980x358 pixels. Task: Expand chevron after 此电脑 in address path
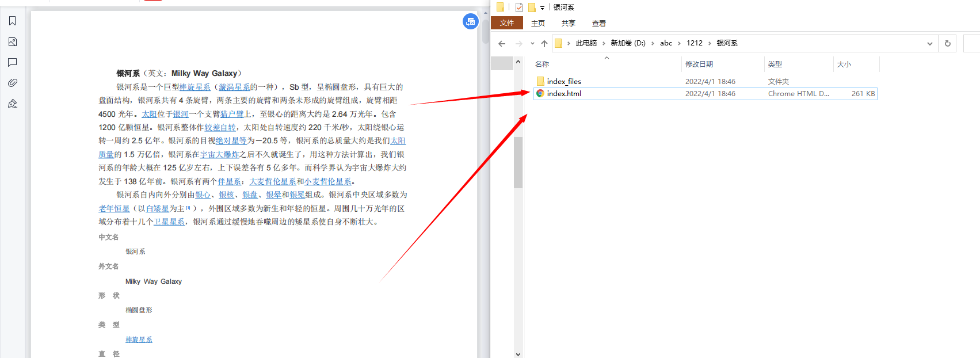click(x=603, y=43)
